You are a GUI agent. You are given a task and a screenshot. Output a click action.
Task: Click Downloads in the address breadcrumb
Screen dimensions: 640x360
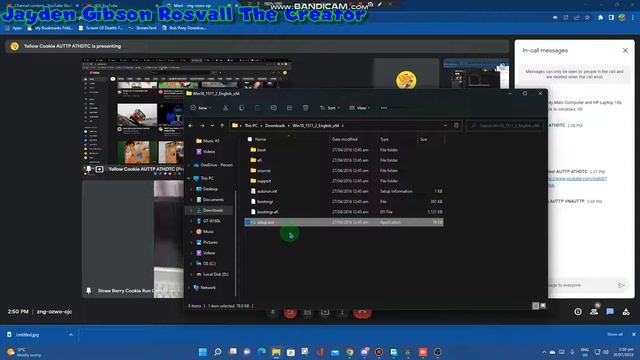click(x=275, y=126)
